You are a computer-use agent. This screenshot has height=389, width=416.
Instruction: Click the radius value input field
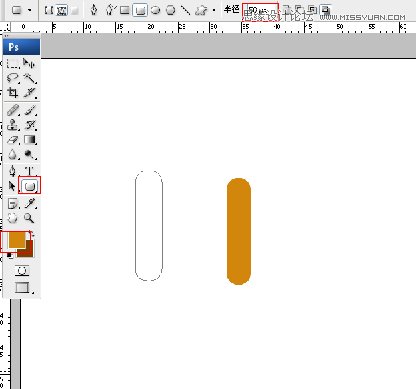260,11
